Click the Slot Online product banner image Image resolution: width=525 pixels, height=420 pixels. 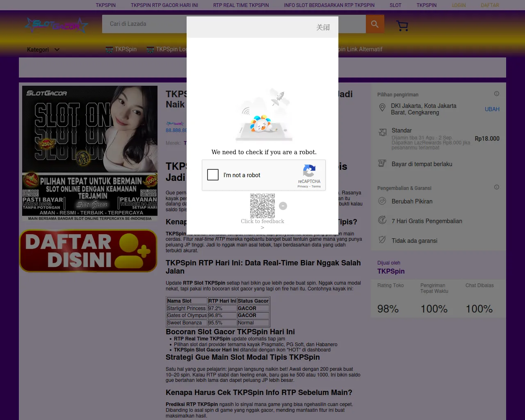(x=90, y=154)
